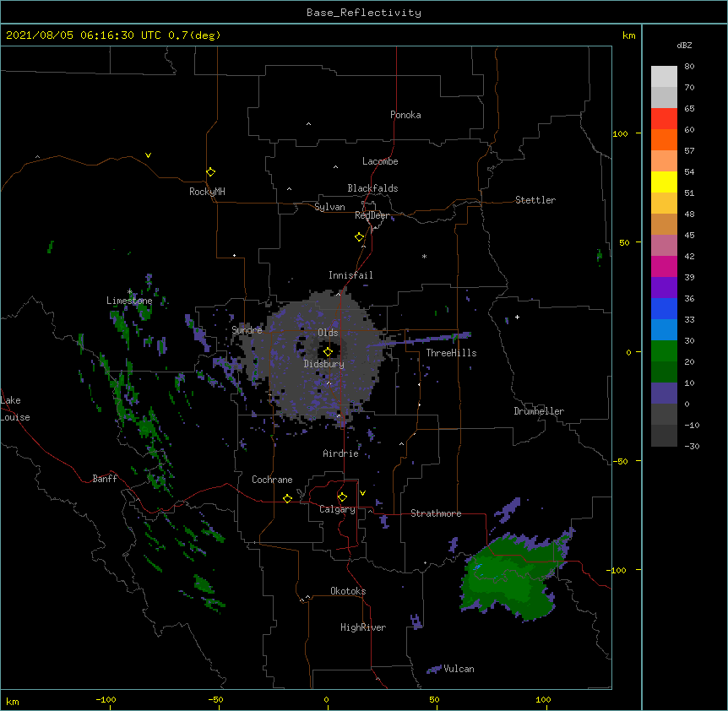Click the Banff label
The image size is (728, 711).
105,479
